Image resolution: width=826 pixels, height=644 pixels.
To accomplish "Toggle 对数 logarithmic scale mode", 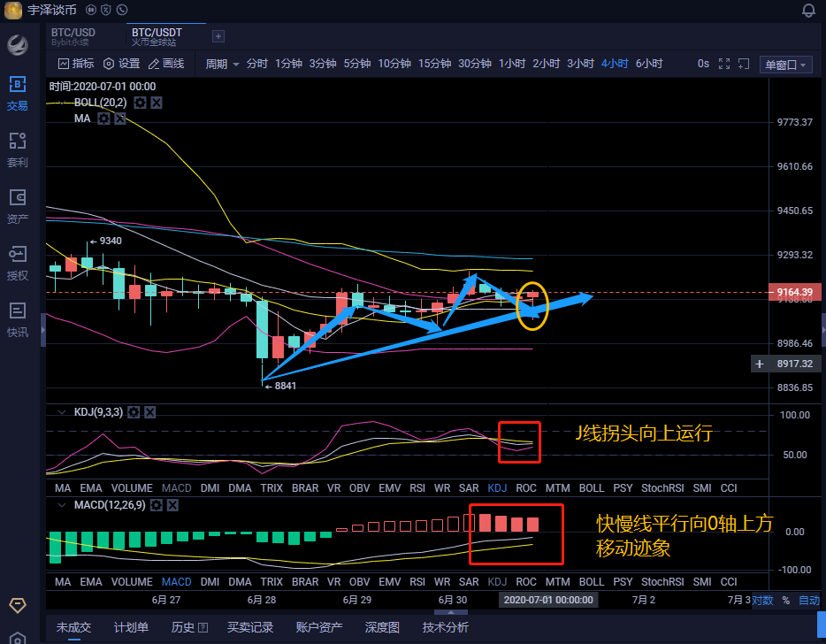I will point(762,599).
